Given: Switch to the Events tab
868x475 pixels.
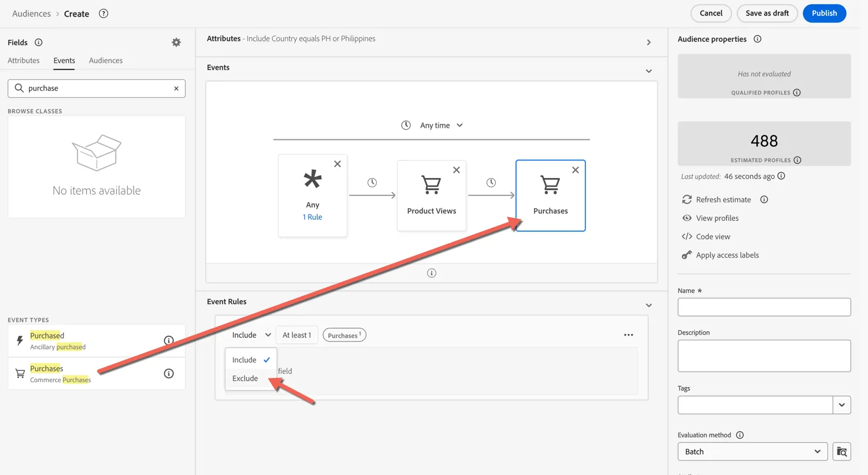Looking at the screenshot, I should pyautogui.click(x=64, y=61).
